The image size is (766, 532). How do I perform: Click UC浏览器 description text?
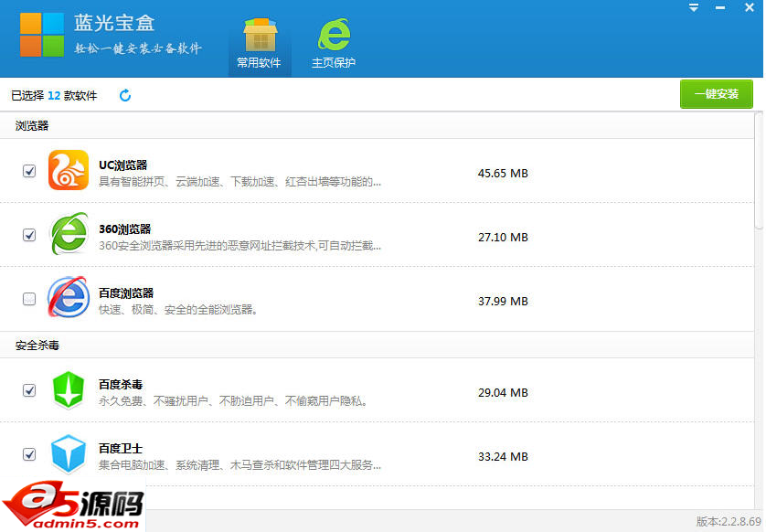click(x=239, y=182)
